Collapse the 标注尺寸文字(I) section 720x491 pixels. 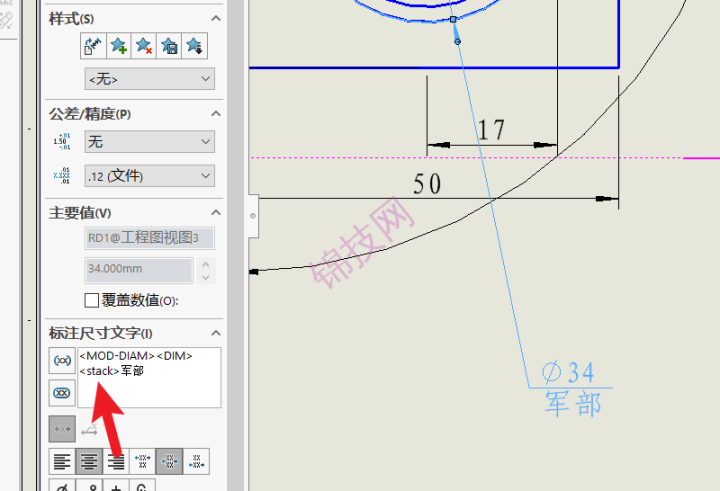pyautogui.click(x=216, y=333)
